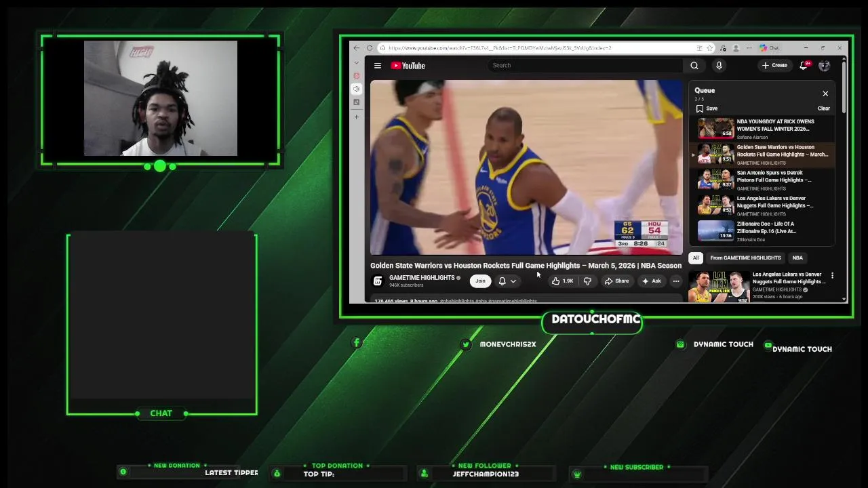This screenshot has height=488, width=868.
Task: Click the Ask button under the video
Action: 651,281
